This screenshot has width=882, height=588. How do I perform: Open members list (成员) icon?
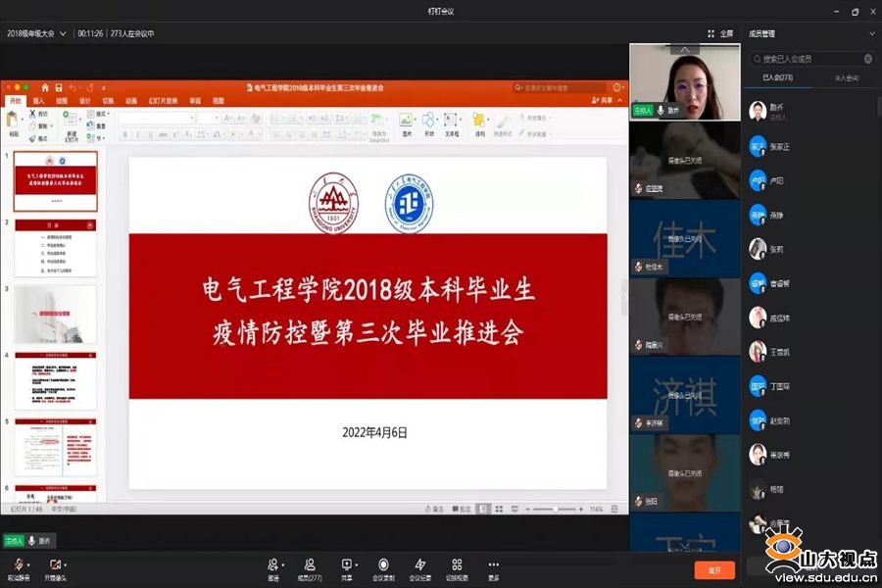(x=310, y=564)
